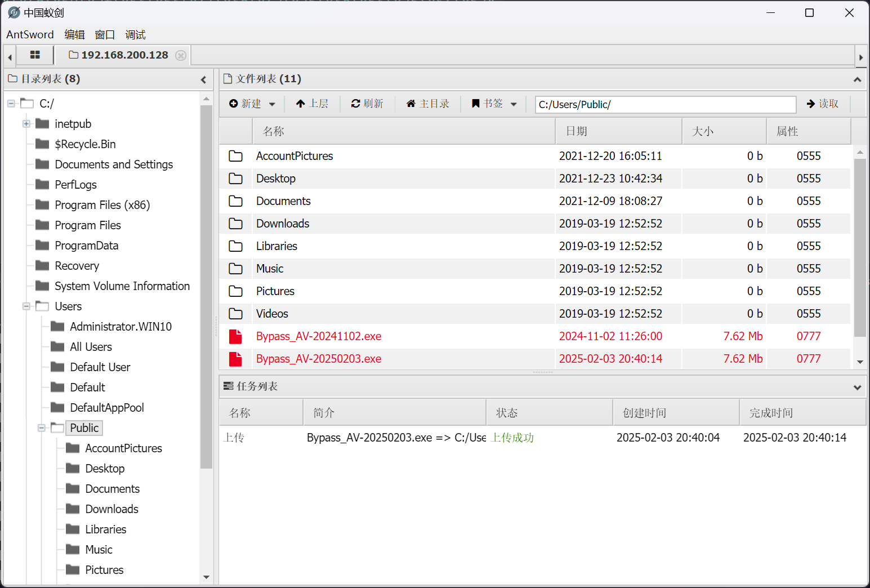
Task: Click the file list vertical scrollbar
Action: coord(860,248)
